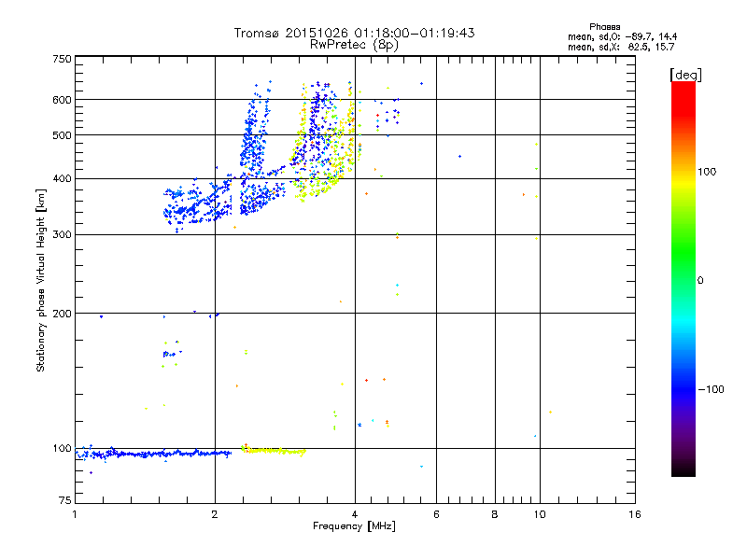Click the 'mean, sd,X: 82.5, 15.7' line
The height and width of the screenshot is (560, 747).
[621, 47]
